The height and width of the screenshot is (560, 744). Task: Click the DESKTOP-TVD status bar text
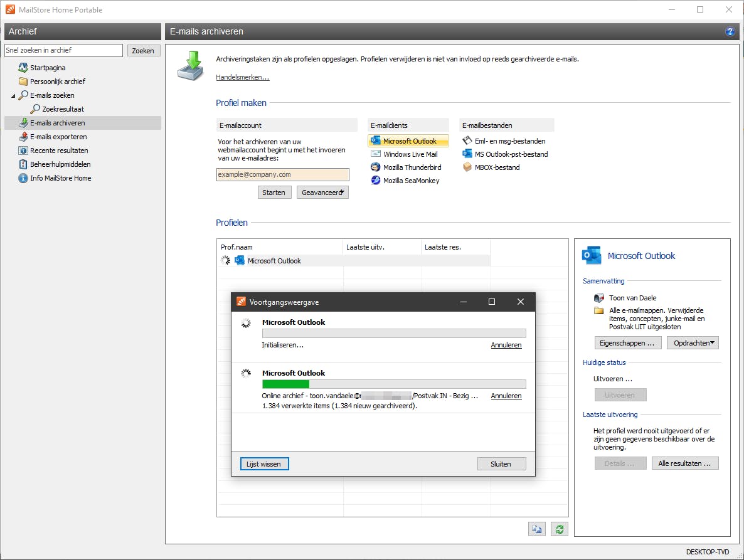708,552
